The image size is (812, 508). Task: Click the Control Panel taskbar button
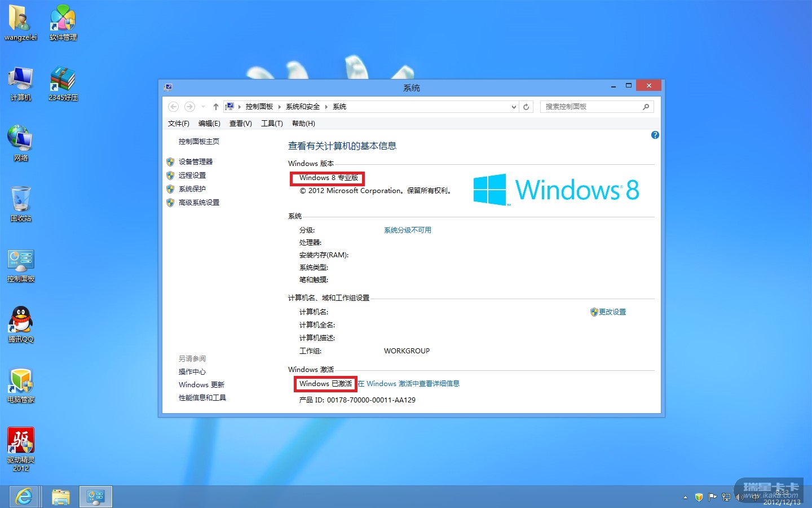(96, 497)
